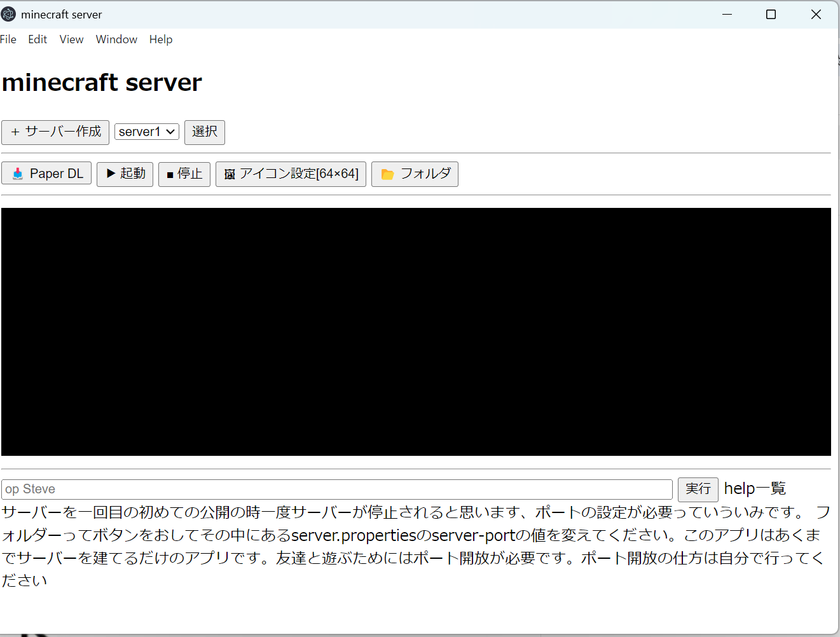Click the + サーバー作成 create server button

coord(55,132)
